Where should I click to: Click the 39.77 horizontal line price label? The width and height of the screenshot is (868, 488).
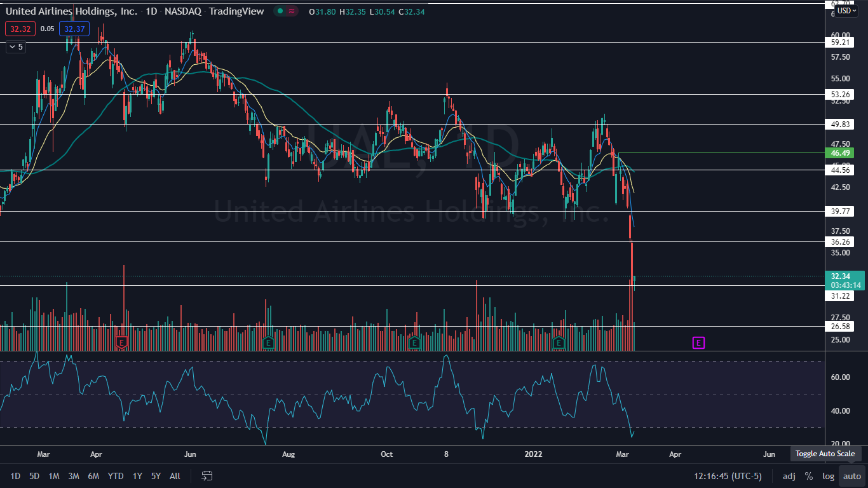click(x=841, y=212)
